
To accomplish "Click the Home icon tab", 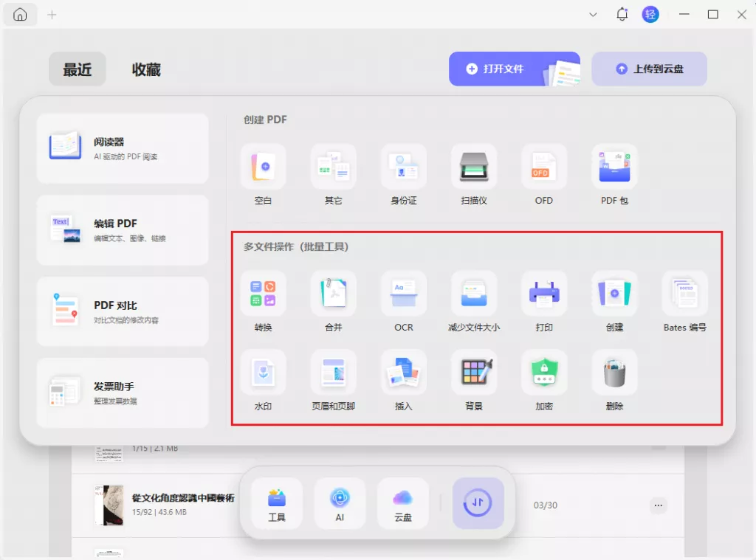I will tap(20, 15).
